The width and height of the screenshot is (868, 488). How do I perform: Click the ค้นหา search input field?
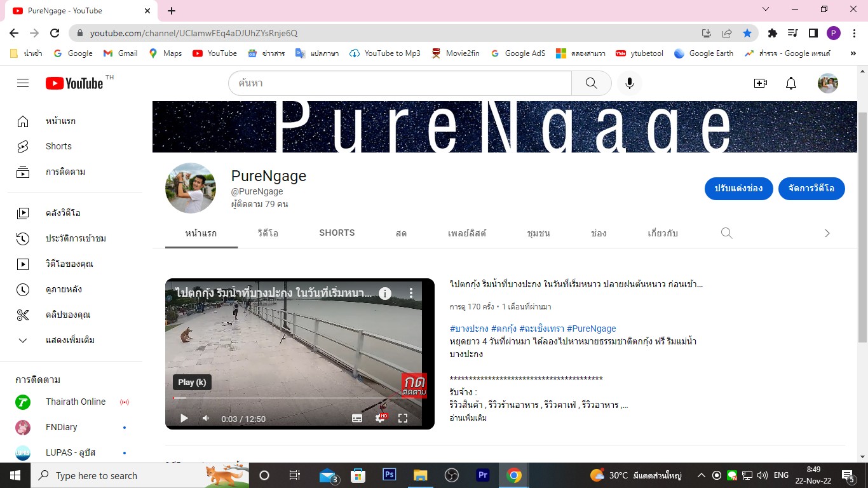click(400, 83)
